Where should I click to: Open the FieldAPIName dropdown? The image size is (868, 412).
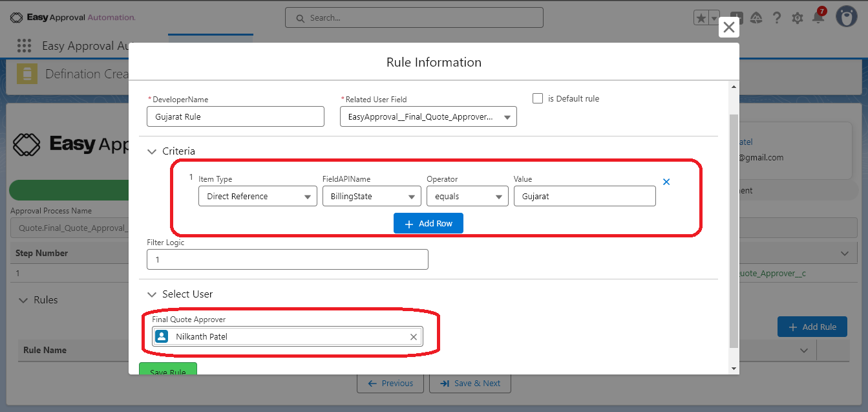pyautogui.click(x=372, y=196)
